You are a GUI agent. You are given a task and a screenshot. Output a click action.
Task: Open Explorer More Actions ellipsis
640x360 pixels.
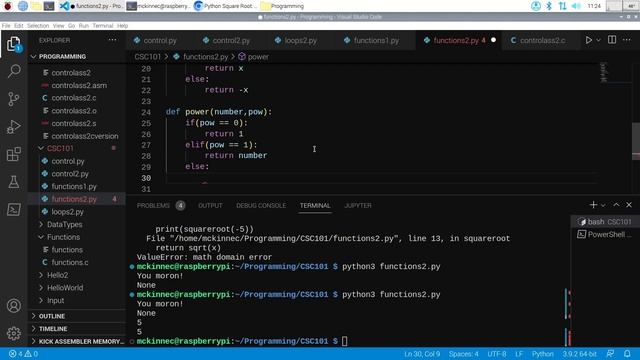tap(113, 40)
